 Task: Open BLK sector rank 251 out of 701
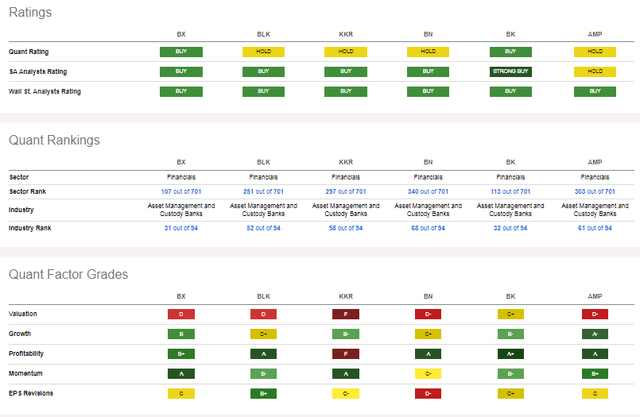(x=263, y=191)
